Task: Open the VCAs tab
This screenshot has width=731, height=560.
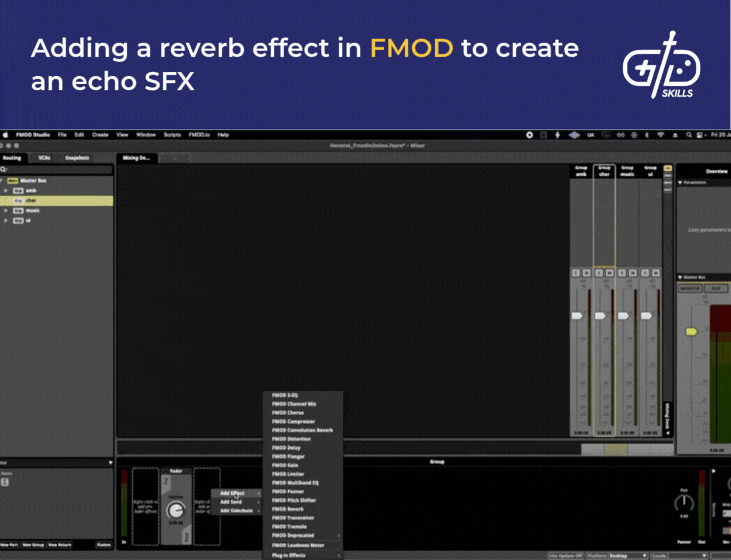Action: [x=44, y=158]
